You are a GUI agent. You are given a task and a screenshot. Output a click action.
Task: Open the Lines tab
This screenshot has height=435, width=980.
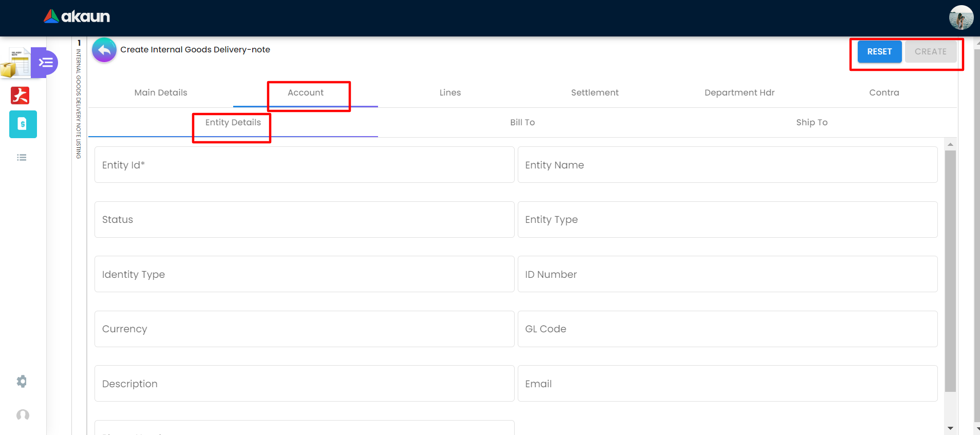coord(450,93)
